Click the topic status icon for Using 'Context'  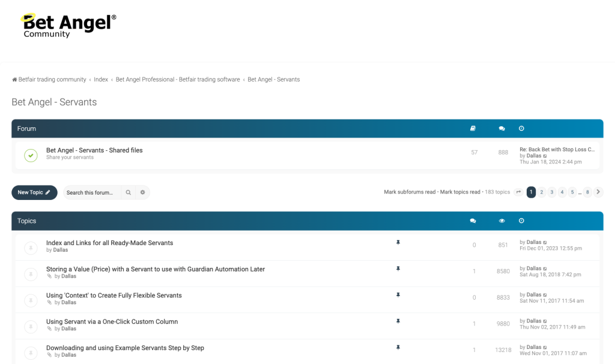tap(31, 300)
